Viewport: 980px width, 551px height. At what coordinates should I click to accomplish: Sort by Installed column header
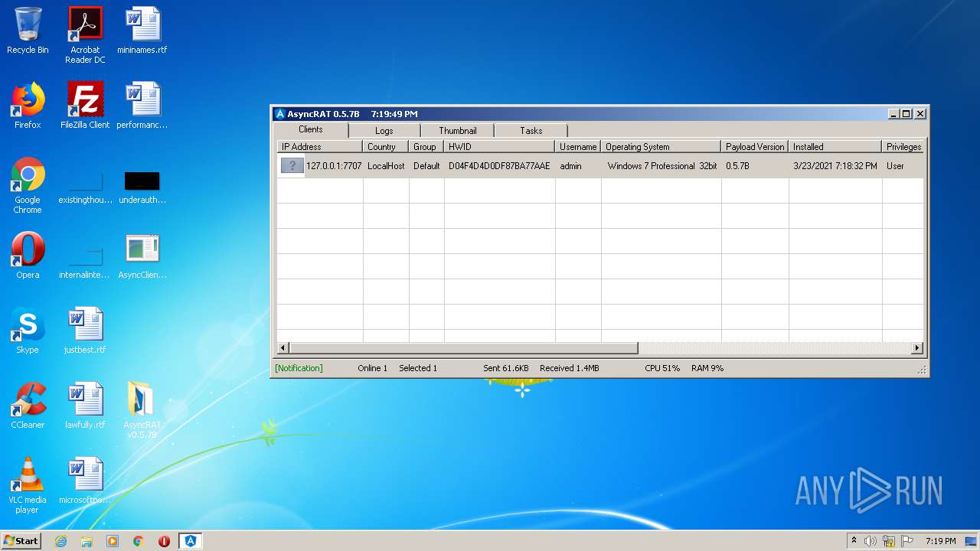point(835,146)
